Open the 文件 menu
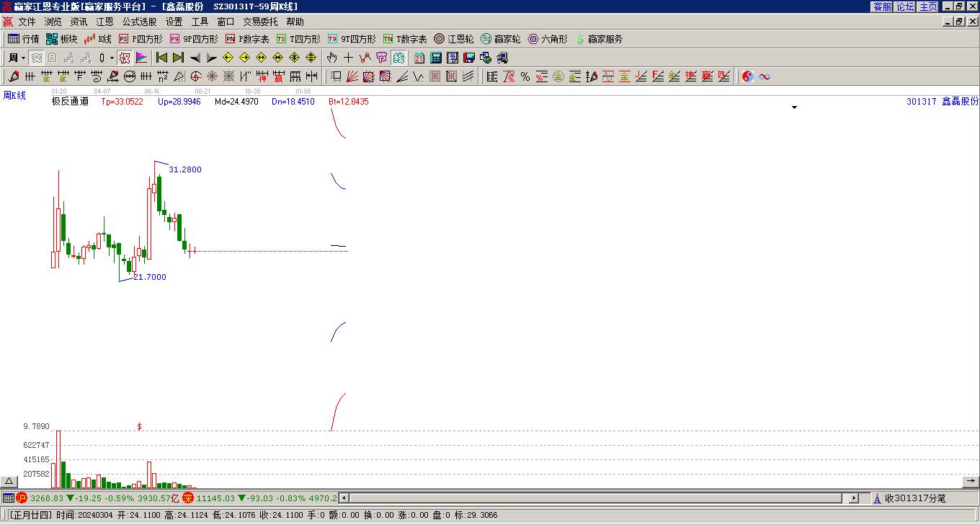This screenshot has width=980, height=525. point(27,22)
